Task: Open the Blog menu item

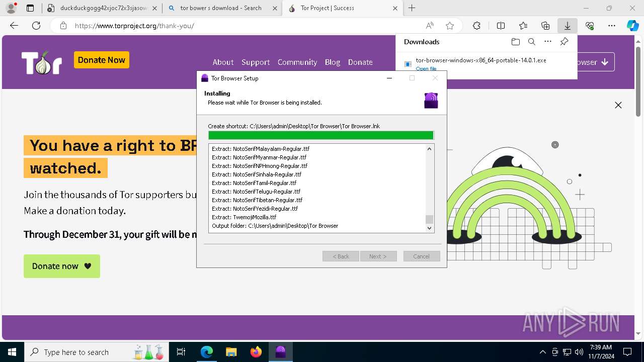Action: 333,62
